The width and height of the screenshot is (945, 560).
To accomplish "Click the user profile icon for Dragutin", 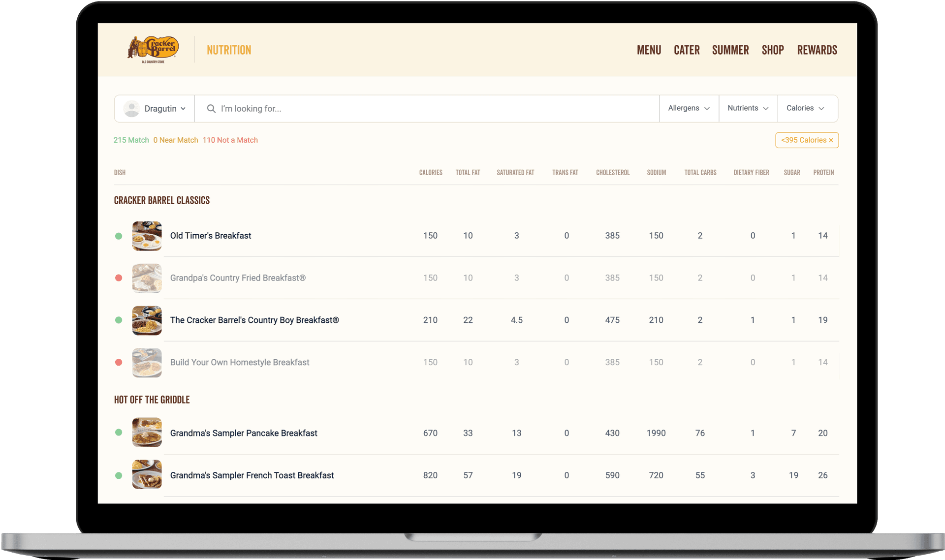I will pos(131,108).
